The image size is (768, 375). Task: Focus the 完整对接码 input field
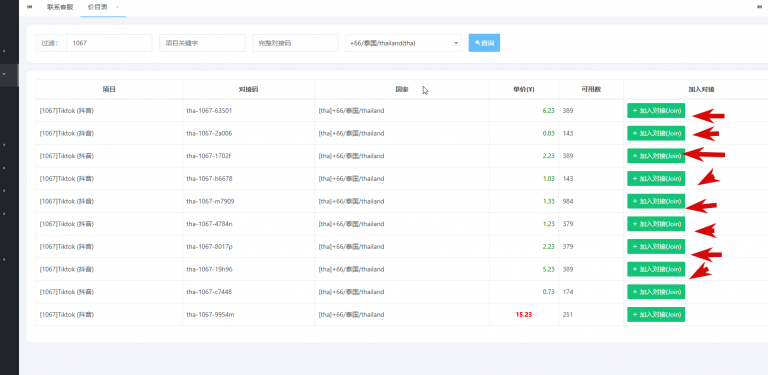(x=295, y=43)
